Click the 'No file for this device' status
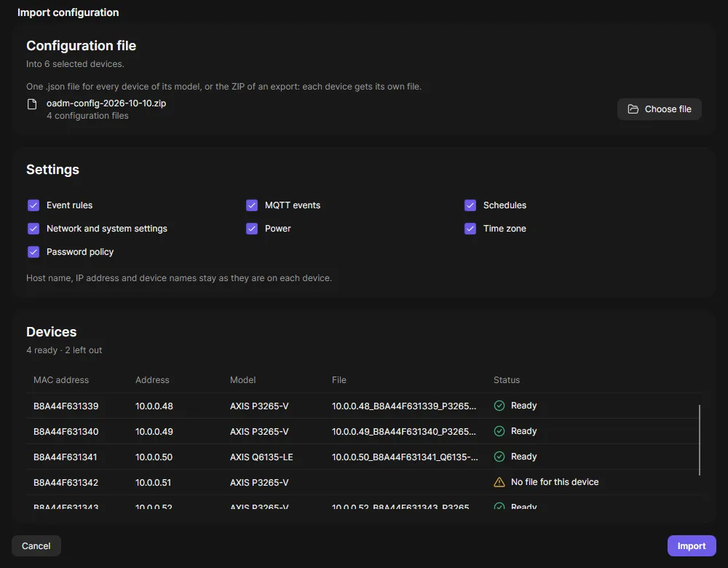The image size is (728, 568). (555, 482)
